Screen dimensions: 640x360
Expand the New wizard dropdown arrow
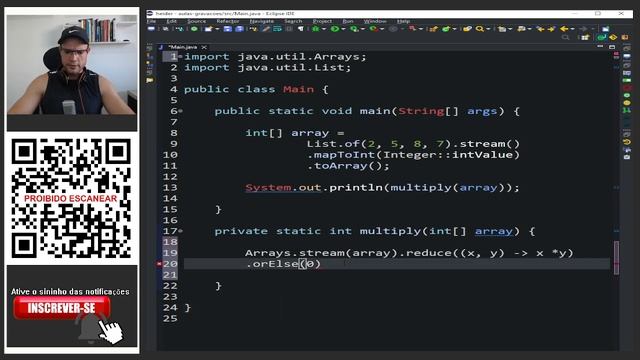[217, 29]
